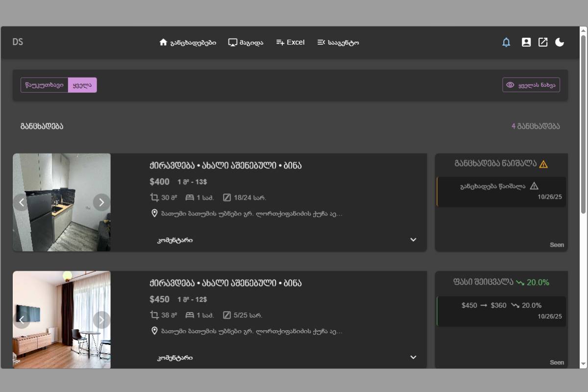
Task: Click the DS logo
Action: [18, 42]
